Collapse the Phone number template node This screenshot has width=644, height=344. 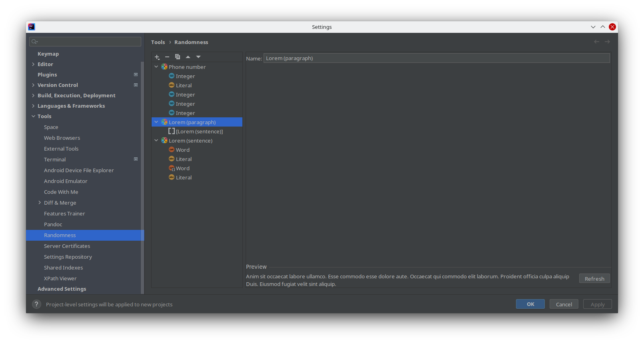coord(156,67)
